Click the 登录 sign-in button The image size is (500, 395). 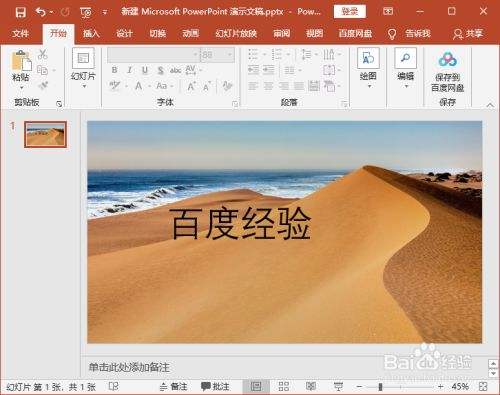pos(350,12)
